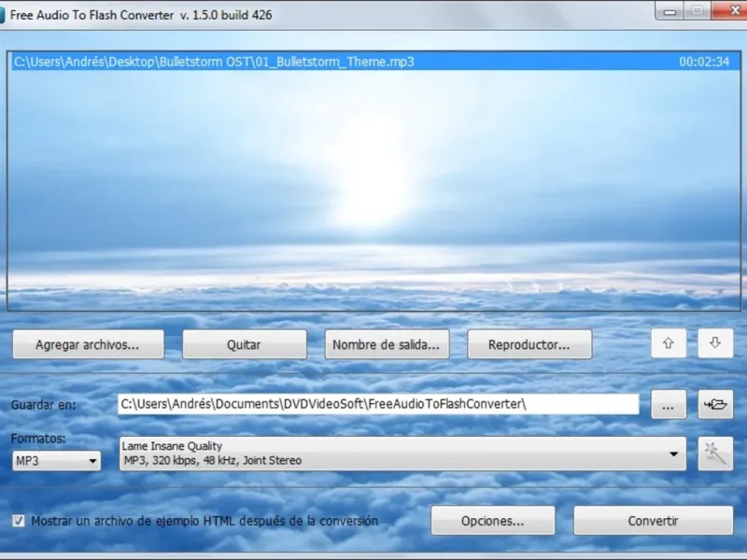Move selected file down with arrow icon
The height and width of the screenshot is (560, 747).
point(715,343)
